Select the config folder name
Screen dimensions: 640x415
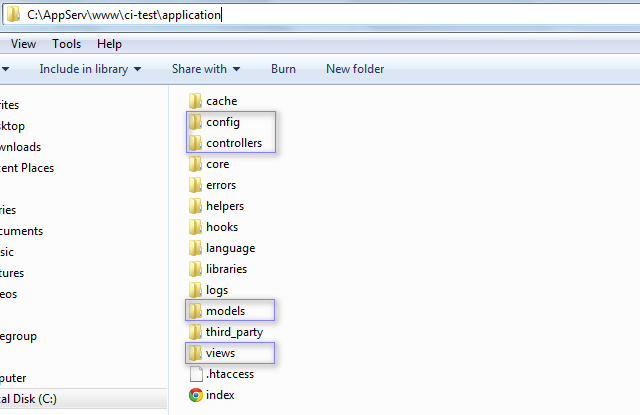[223, 122]
